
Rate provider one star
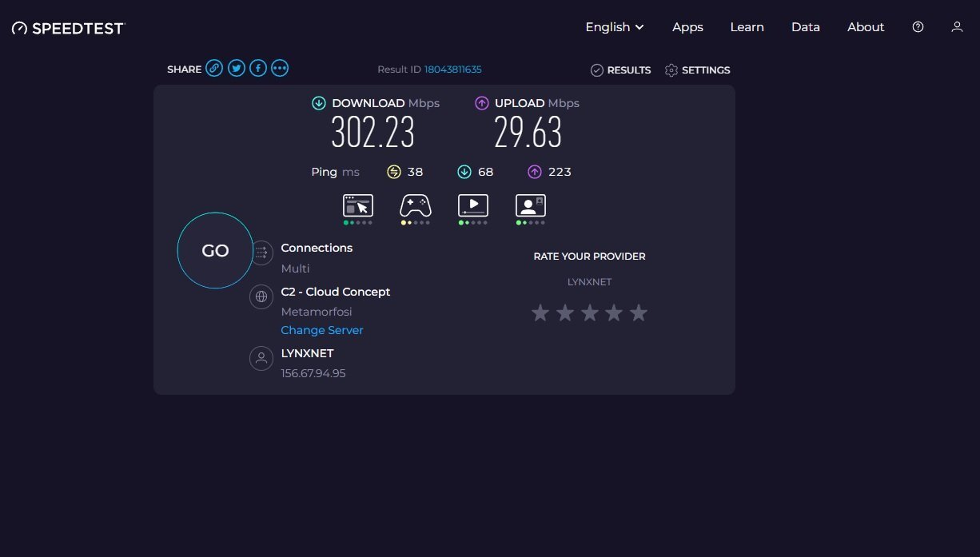click(x=540, y=312)
